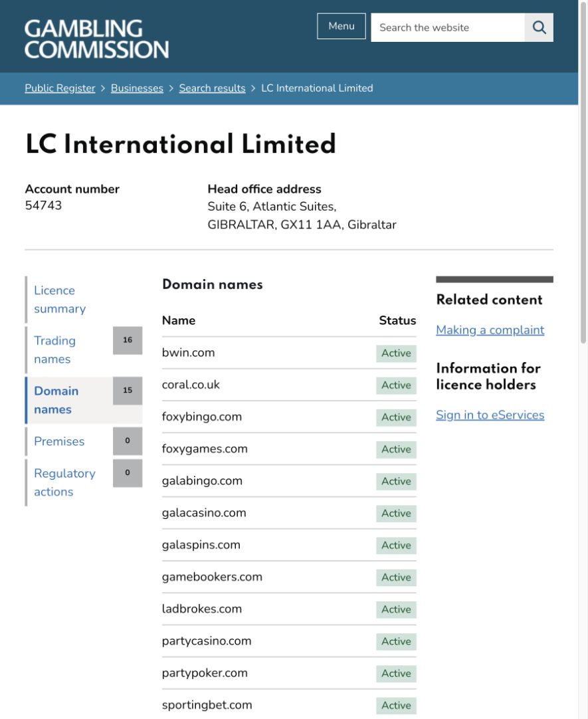
Task: Go to Public Register breadcrumb
Action: (x=60, y=88)
